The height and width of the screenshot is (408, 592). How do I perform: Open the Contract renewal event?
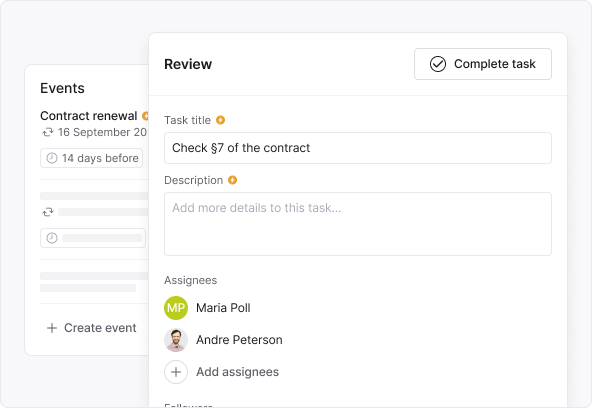(88, 116)
